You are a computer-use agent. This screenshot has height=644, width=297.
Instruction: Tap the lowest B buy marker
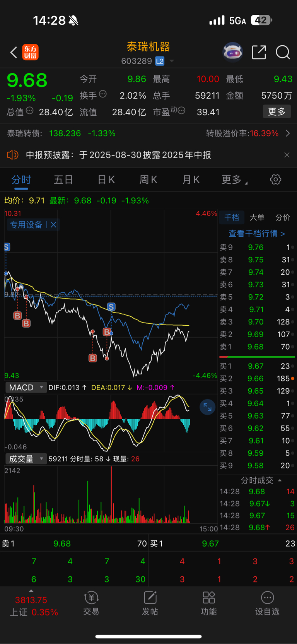[92, 358]
